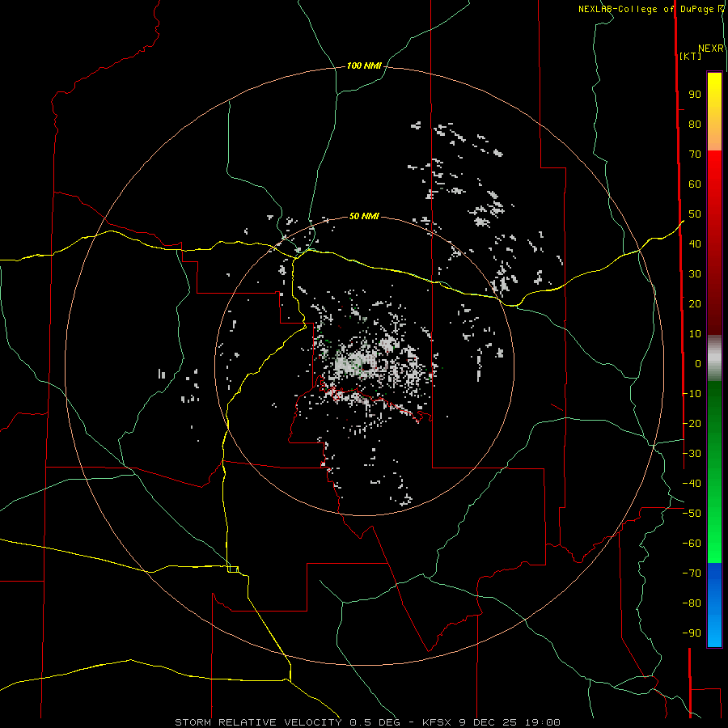The width and height of the screenshot is (728, 728).
Task: Click the KFSX station identifier
Action: point(438,722)
